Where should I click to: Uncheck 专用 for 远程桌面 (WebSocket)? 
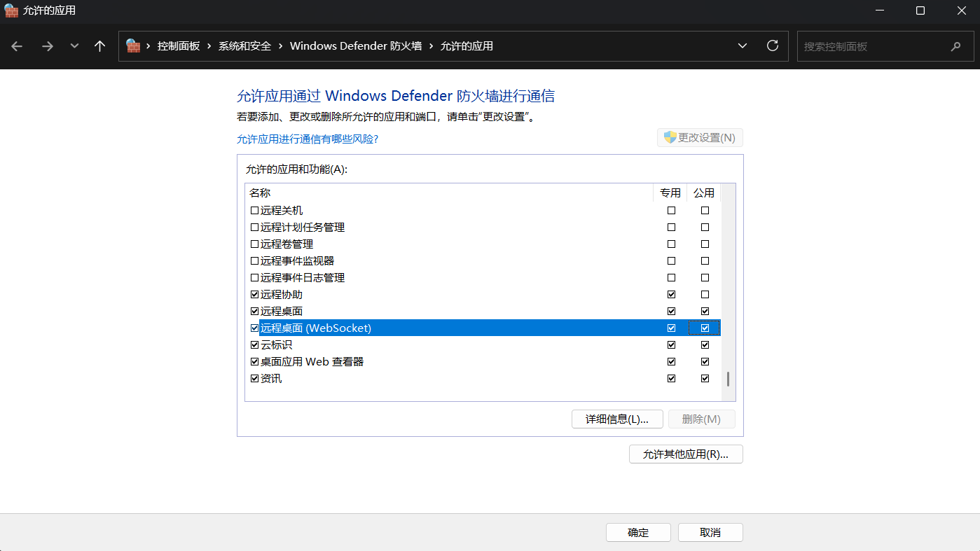tap(672, 328)
